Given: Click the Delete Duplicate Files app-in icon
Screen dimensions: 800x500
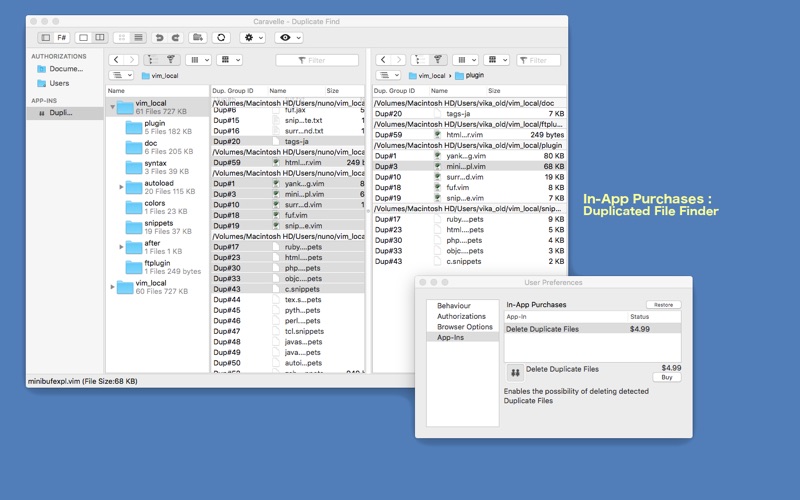Looking at the screenshot, I should [515, 372].
